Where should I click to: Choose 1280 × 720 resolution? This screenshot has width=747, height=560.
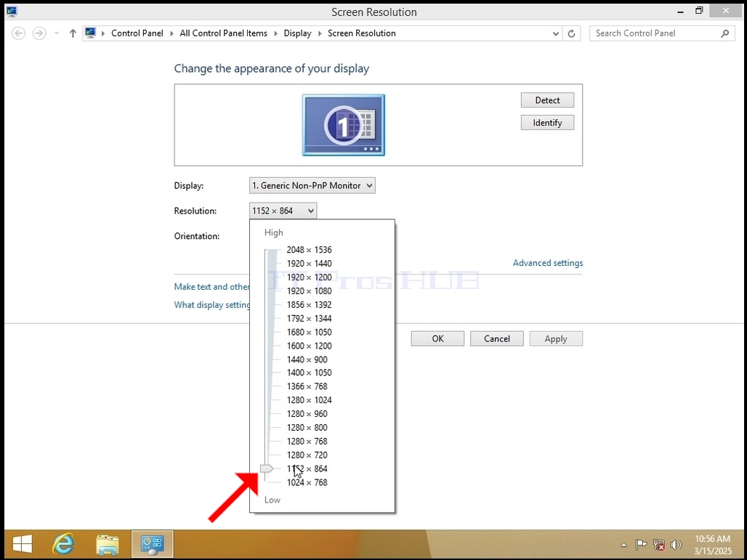pos(307,455)
